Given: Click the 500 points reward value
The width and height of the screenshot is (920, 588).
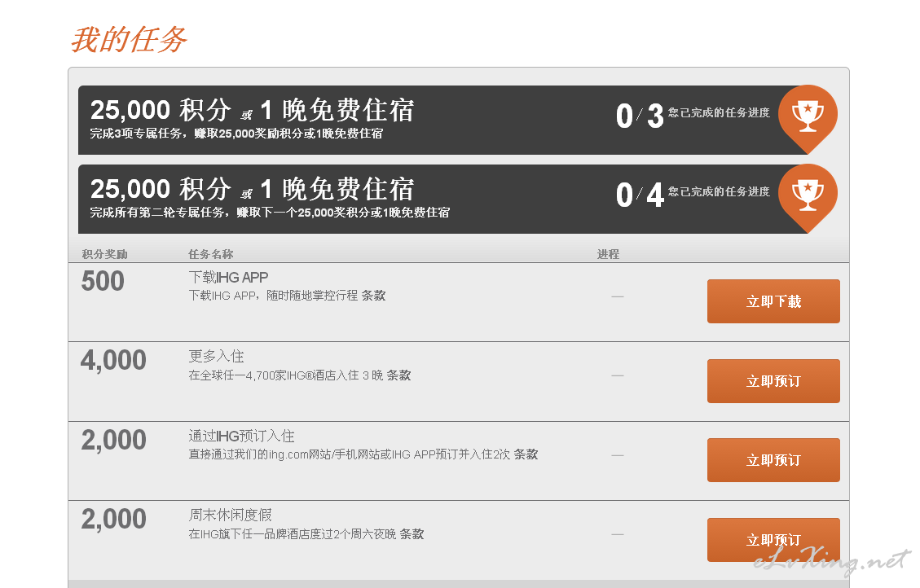Looking at the screenshot, I should [x=103, y=281].
